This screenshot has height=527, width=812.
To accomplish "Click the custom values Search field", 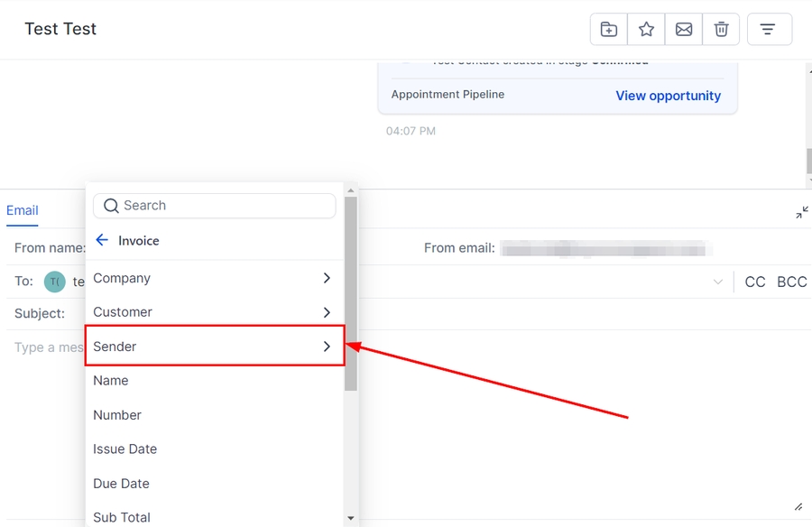I will point(226,206).
